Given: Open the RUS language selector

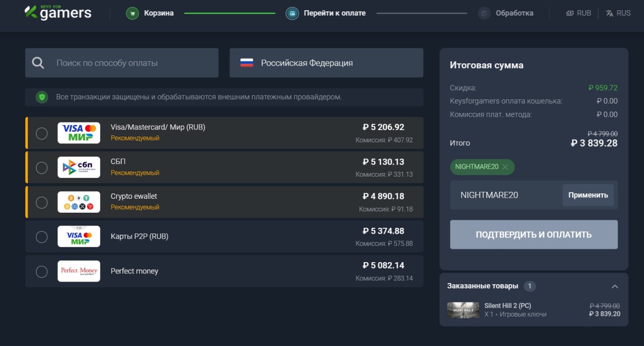Looking at the screenshot, I should (618, 13).
